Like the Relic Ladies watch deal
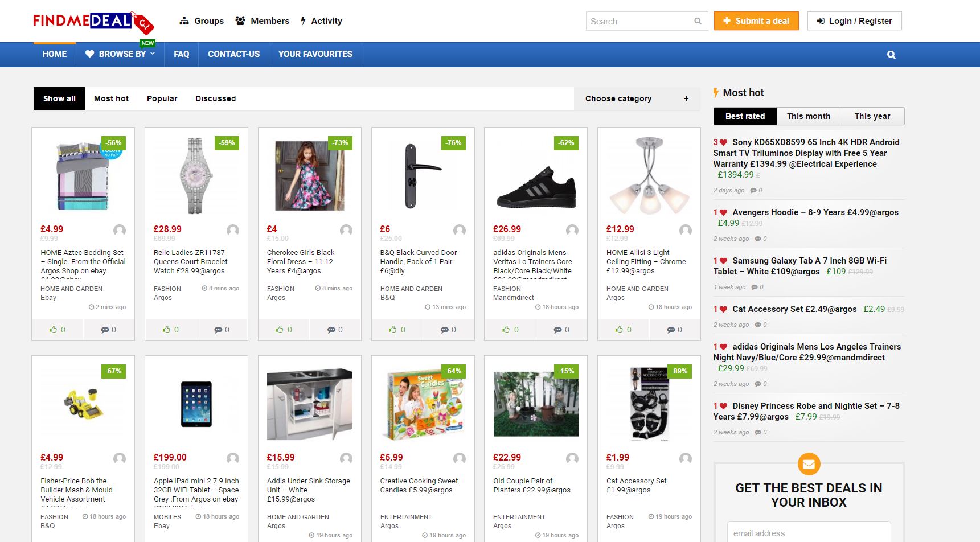 point(171,330)
